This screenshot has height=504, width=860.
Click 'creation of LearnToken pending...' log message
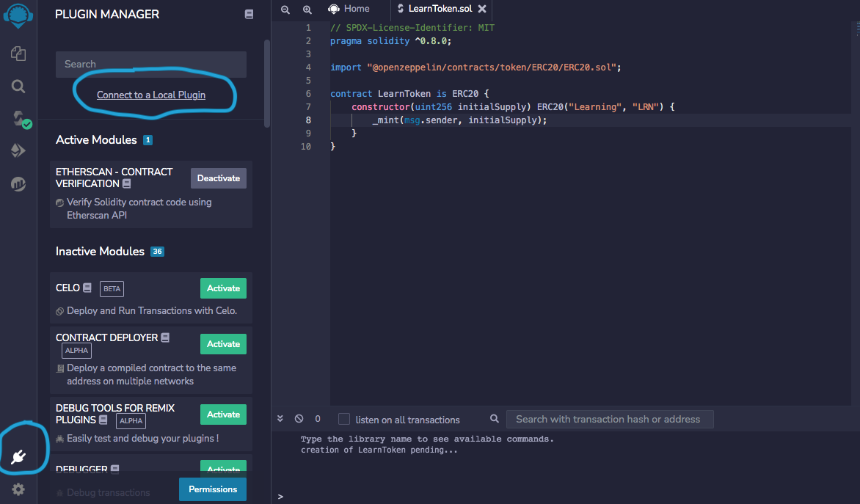[x=379, y=450]
